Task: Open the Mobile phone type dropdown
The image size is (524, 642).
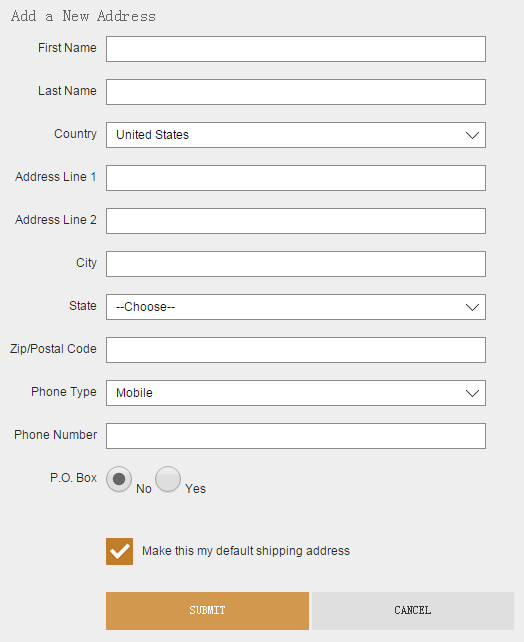Action: click(296, 393)
